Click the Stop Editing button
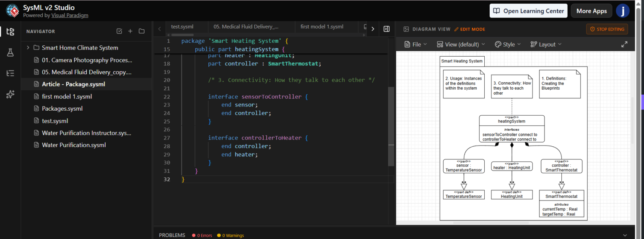644x239 pixels. click(607, 29)
